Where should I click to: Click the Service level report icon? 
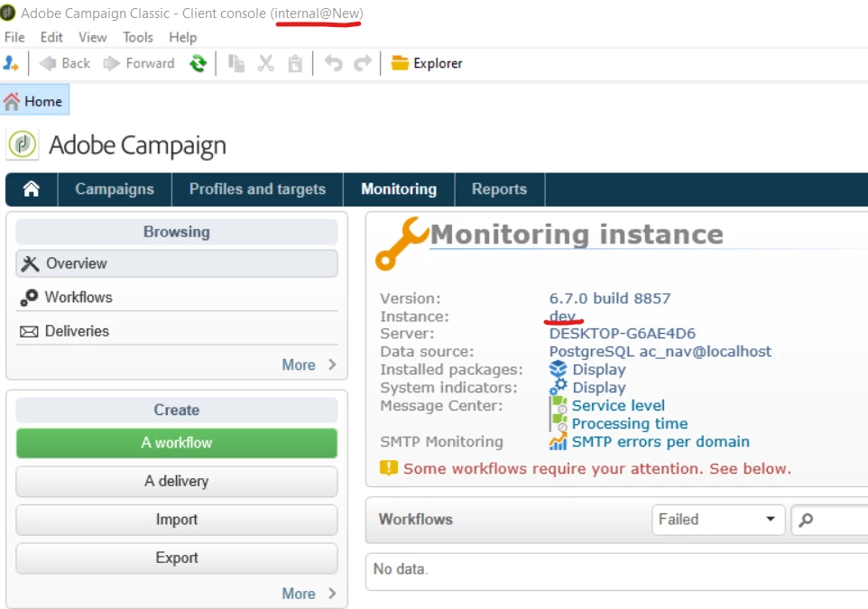coord(559,405)
